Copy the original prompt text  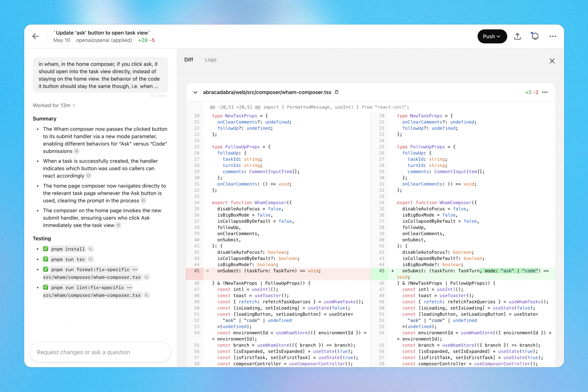[158, 96]
